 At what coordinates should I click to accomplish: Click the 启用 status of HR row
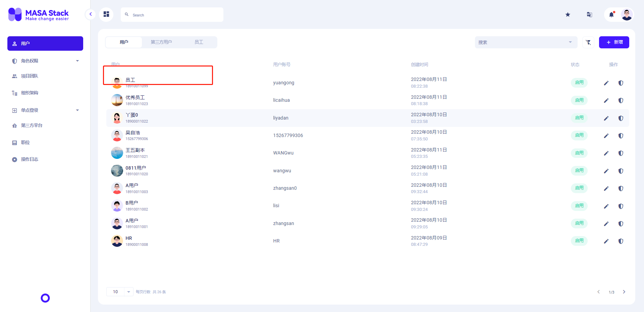[x=579, y=241]
